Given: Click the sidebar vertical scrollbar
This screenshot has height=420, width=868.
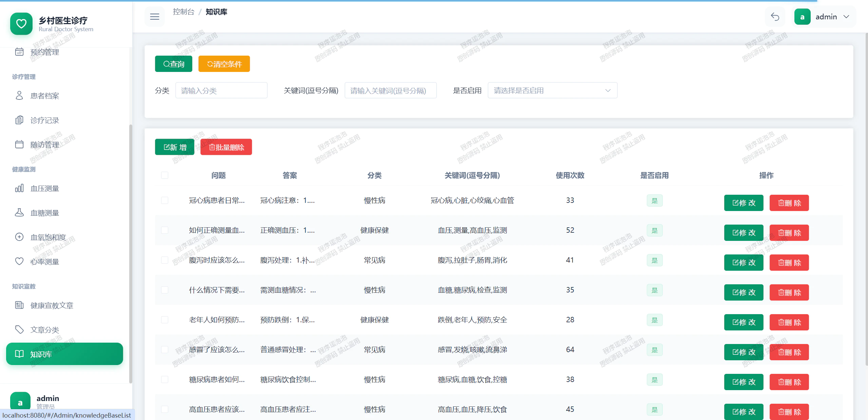Looking at the screenshot, I should 131,254.
